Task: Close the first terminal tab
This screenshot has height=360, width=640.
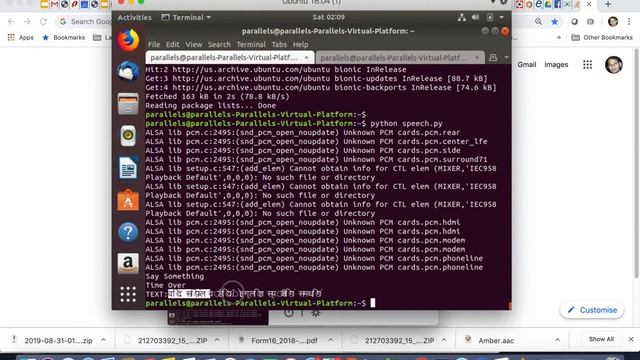Action: (307, 58)
